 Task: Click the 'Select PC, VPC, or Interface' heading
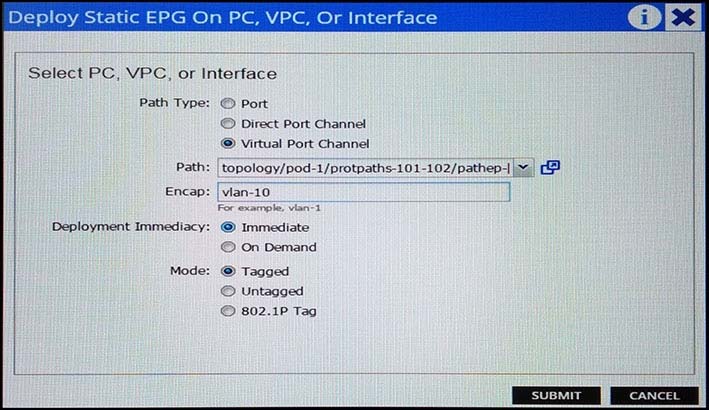[x=152, y=73]
